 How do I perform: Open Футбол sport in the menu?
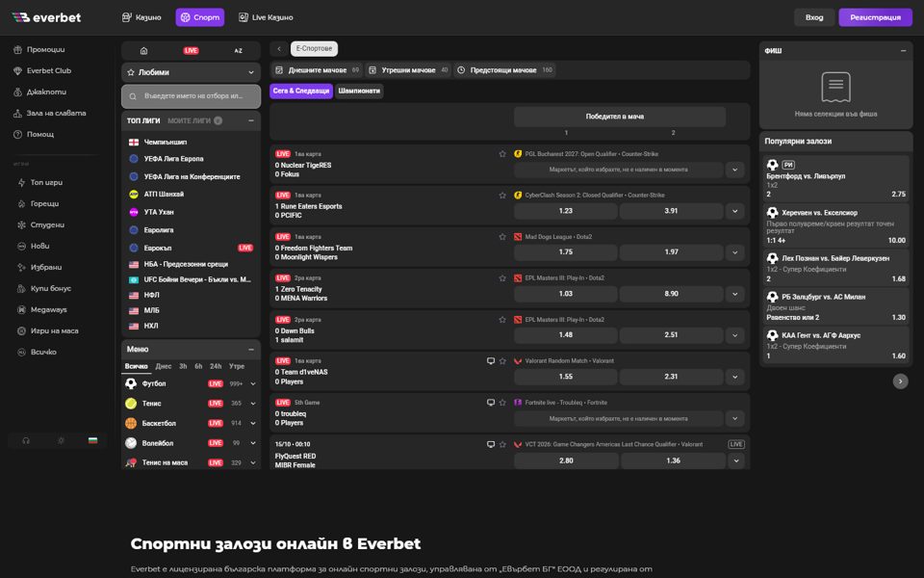154,383
